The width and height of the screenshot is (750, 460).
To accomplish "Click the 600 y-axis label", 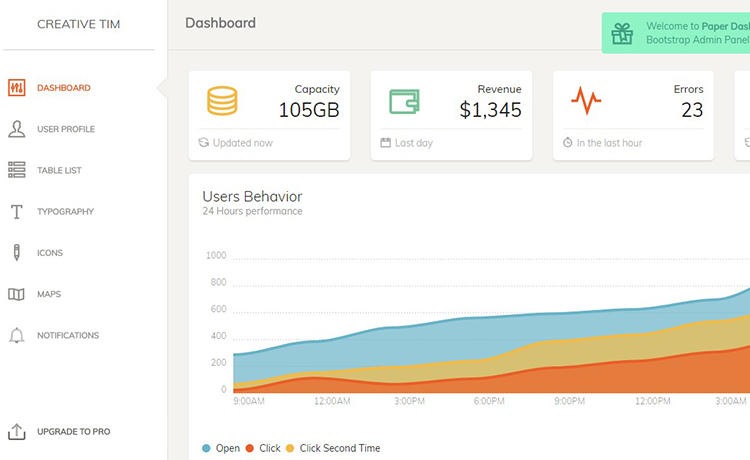I will (219, 309).
